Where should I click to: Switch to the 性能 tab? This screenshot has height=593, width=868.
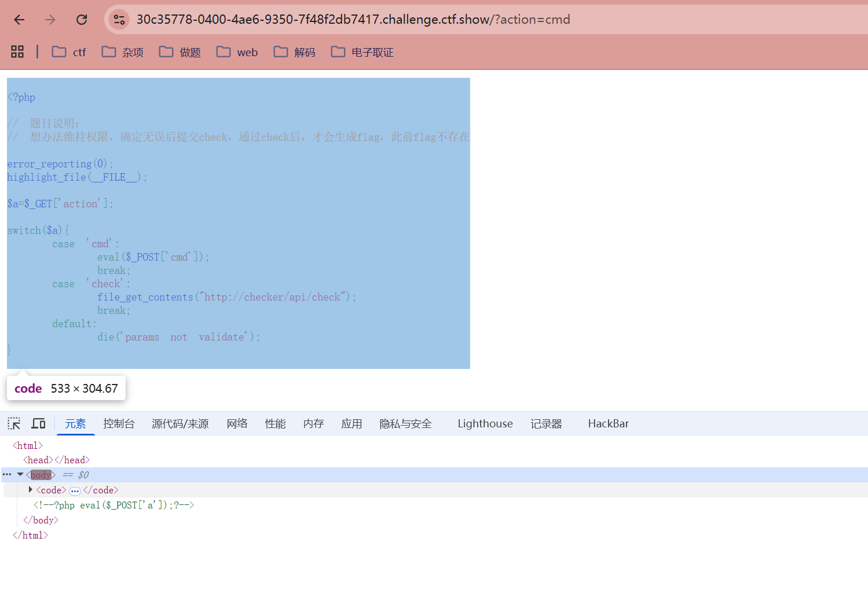tap(275, 424)
